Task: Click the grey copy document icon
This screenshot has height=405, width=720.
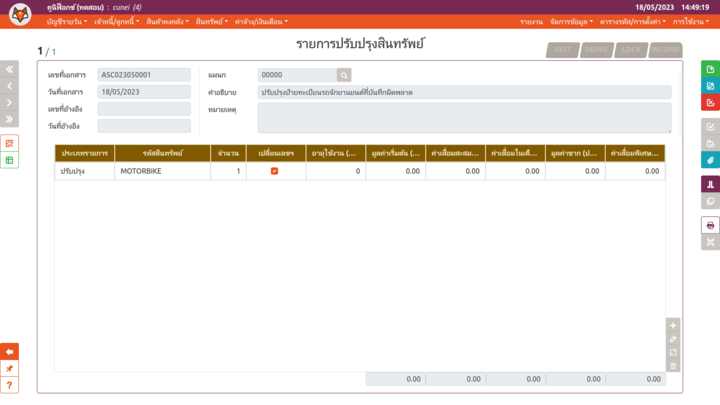Action: coord(710,201)
